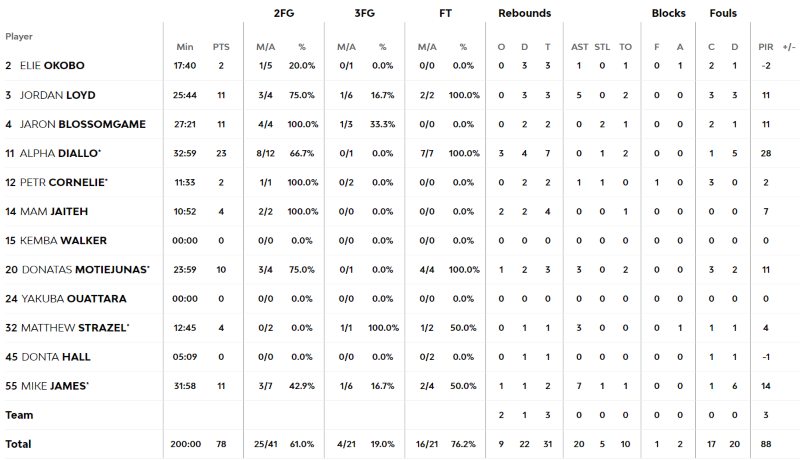
Task: Click the Total row label
Action: [x=19, y=443]
